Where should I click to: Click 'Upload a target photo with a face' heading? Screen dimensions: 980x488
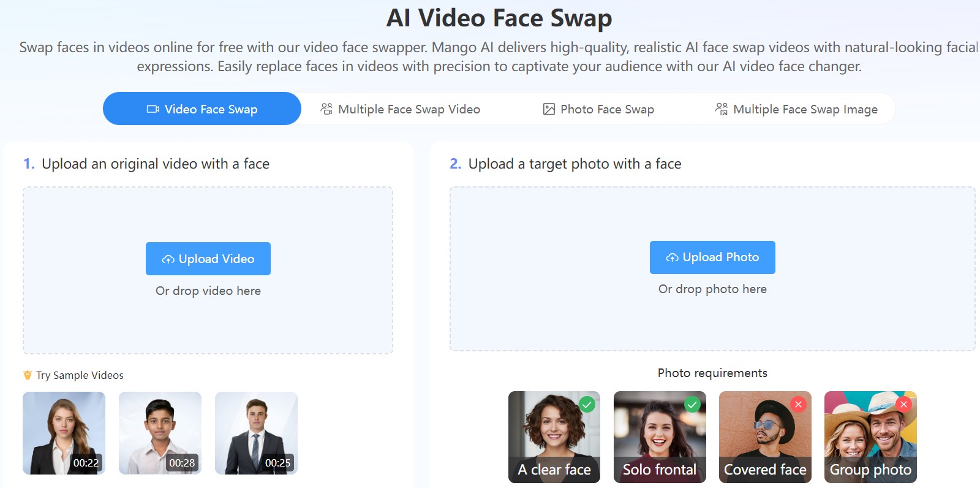point(575,164)
